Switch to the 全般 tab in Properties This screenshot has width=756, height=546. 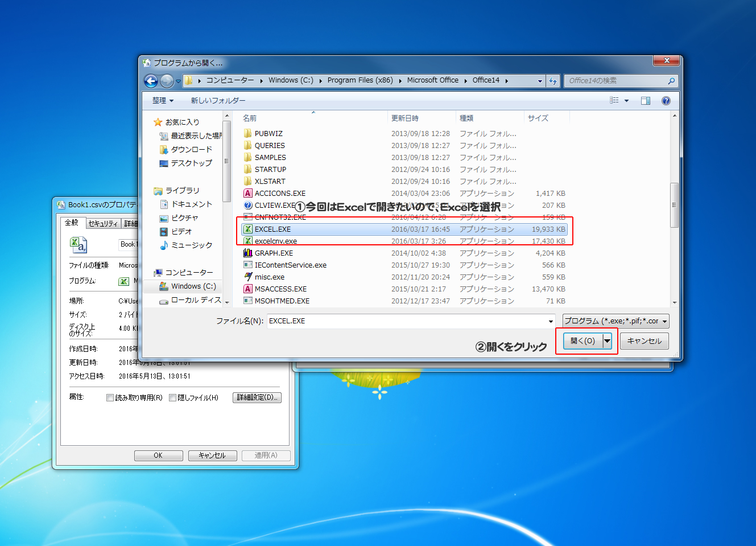click(73, 223)
